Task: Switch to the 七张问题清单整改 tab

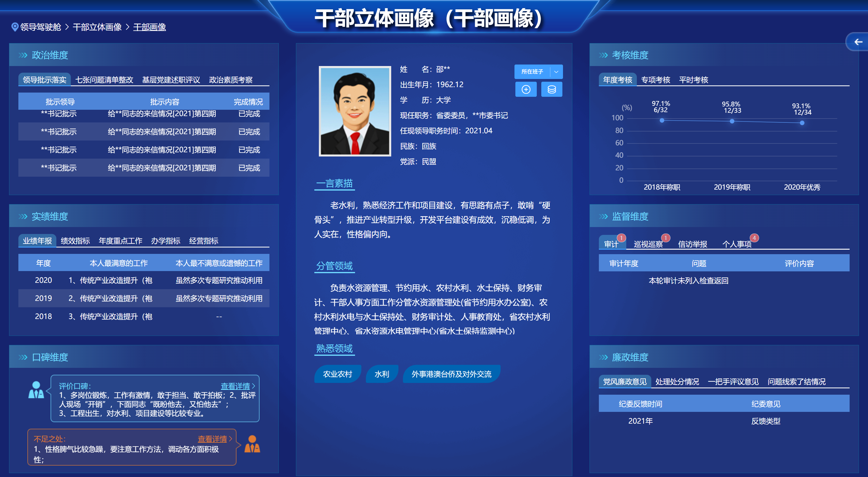Action: [x=104, y=80]
